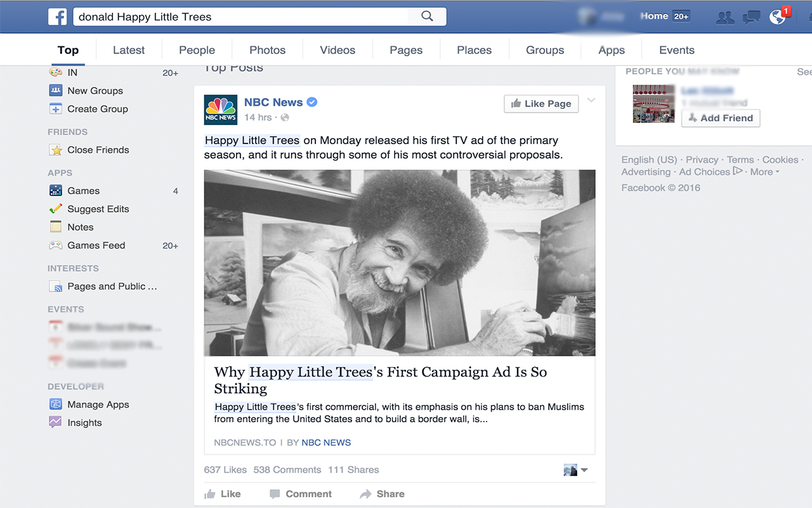
Task: Click the Insights sidebar item
Action: [84, 423]
